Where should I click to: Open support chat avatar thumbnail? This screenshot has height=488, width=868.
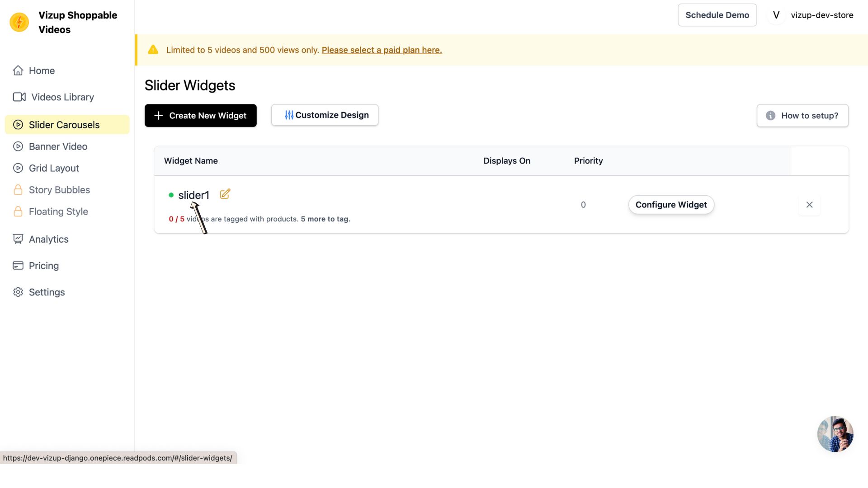[x=835, y=434]
